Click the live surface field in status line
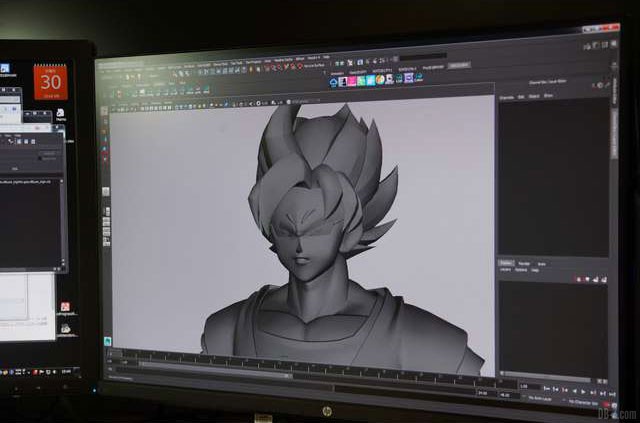This screenshot has height=423, width=640. (314, 65)
